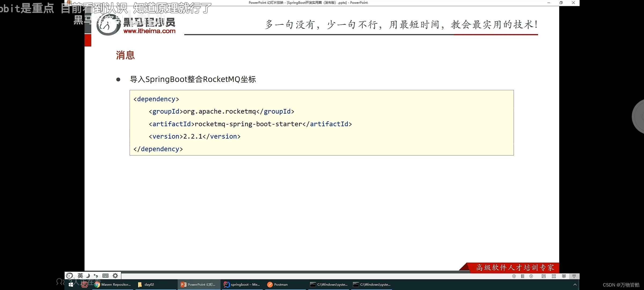
Task: Switch to Normal view icon
Action: coord(544,276)
